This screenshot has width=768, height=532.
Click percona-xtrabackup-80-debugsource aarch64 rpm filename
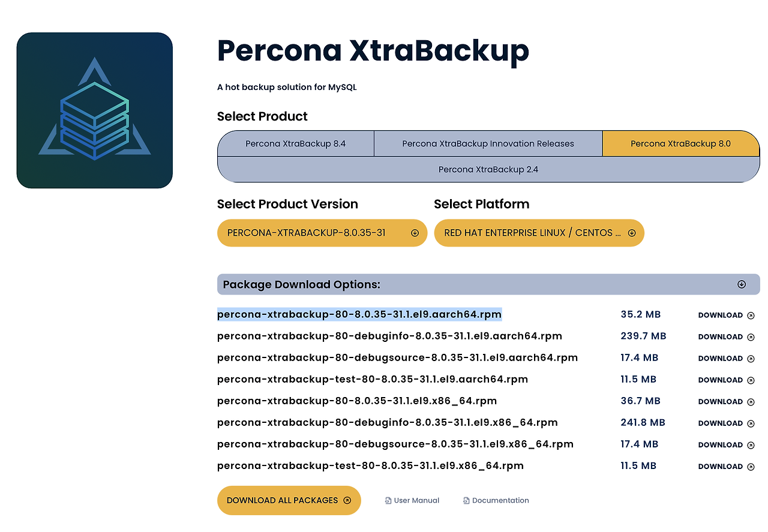coord(397,357)
